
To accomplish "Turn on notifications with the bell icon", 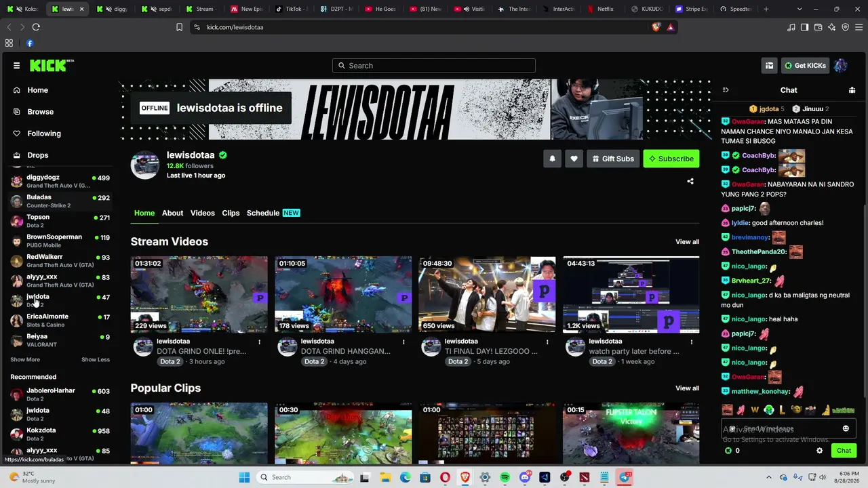I will click(x=552, y=159).
